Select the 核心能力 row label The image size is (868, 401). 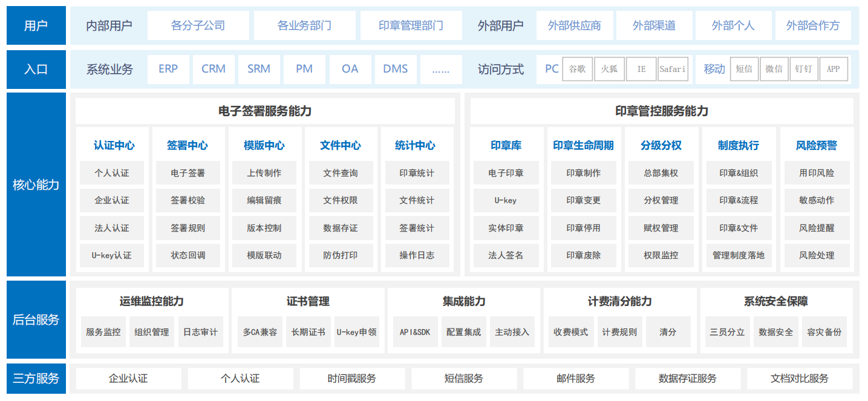coord(36,184)
